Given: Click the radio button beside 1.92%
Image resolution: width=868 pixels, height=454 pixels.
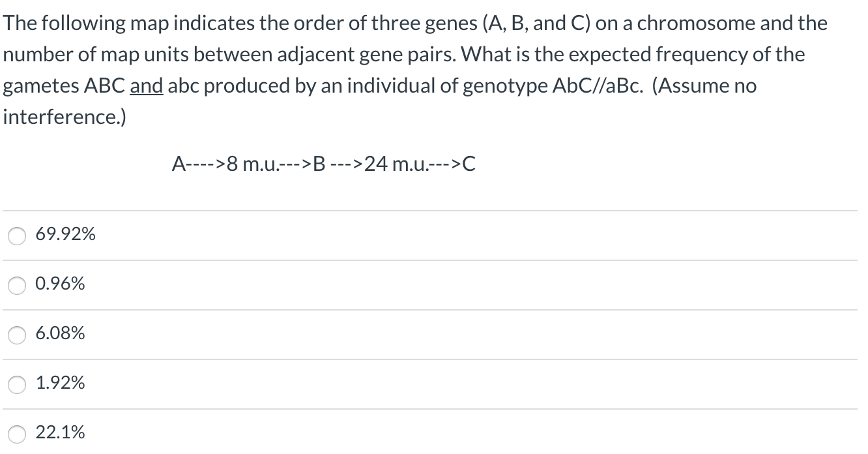Looking at the screenshot, I should [16, 384].
